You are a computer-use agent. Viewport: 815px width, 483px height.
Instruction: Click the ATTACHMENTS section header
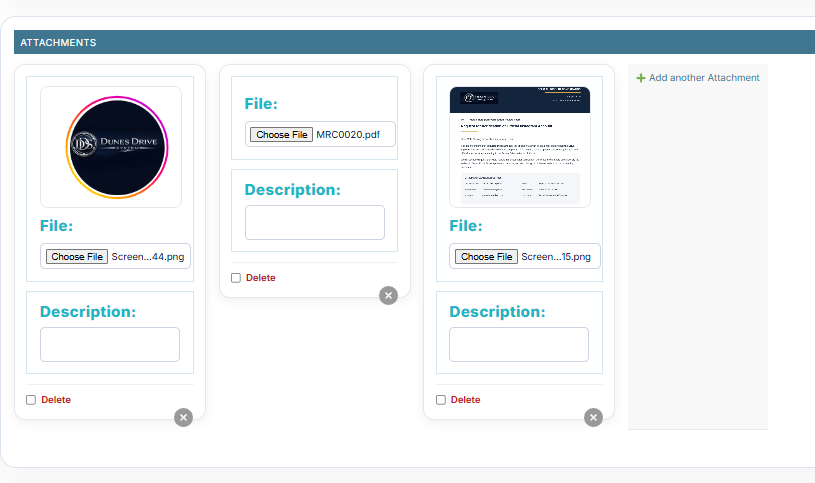pos(414,42)
